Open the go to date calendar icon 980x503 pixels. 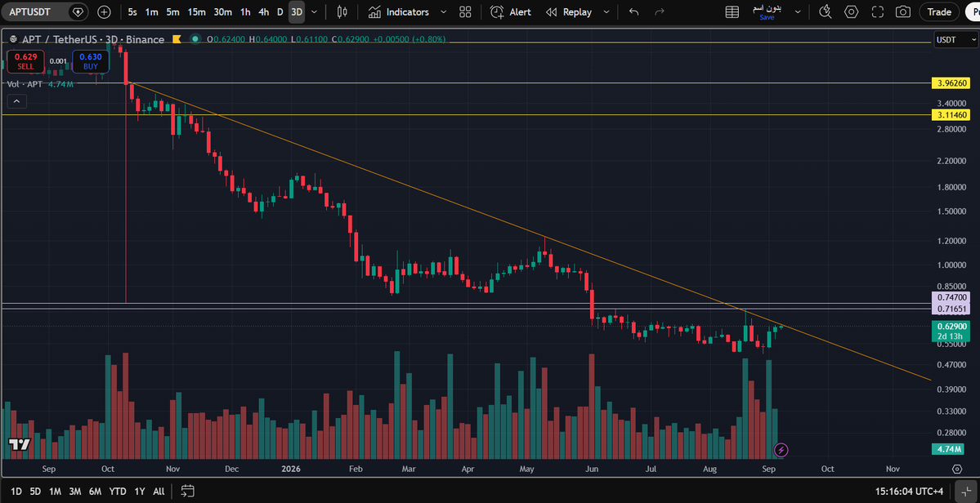point(187,491)
